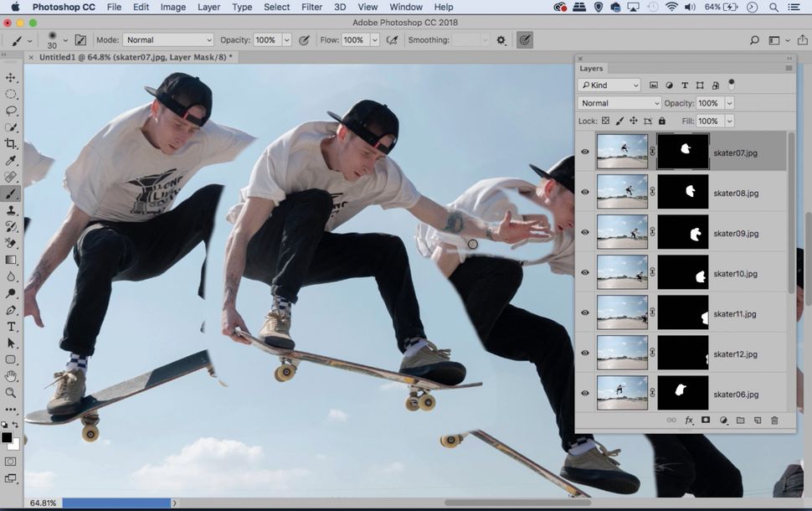Toggle visibility of skater12.jpg layer
Viewport: 812px width, 511px height.
click(x=585, y=354)
